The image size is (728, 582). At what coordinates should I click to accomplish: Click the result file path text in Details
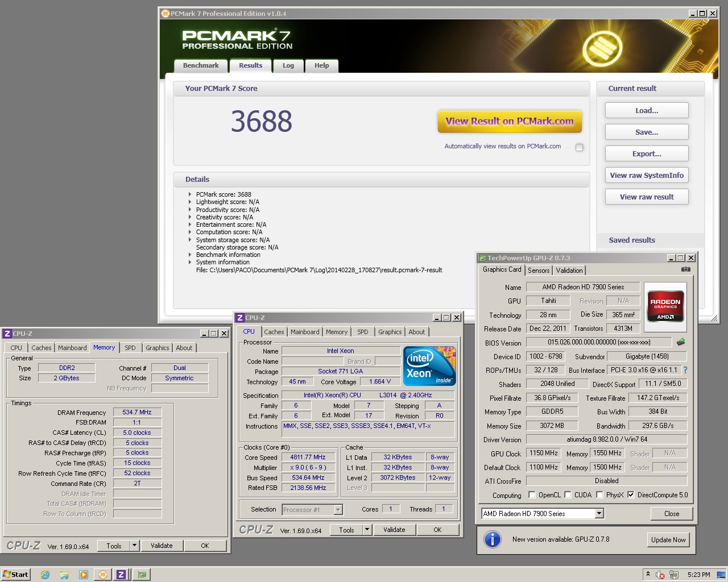[319, 270]
